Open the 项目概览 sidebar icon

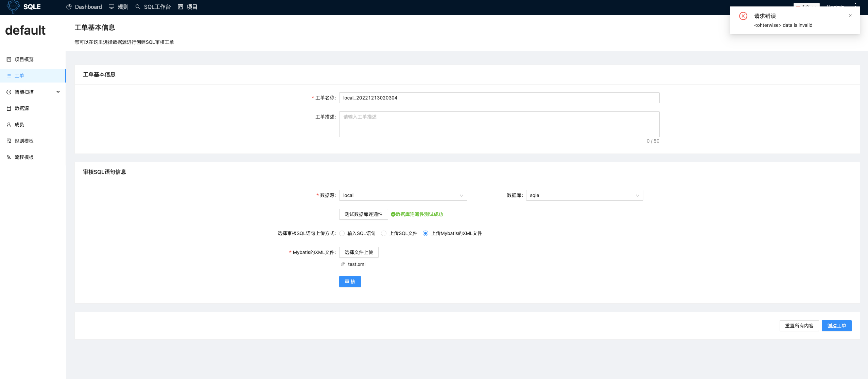coord(9,59)
